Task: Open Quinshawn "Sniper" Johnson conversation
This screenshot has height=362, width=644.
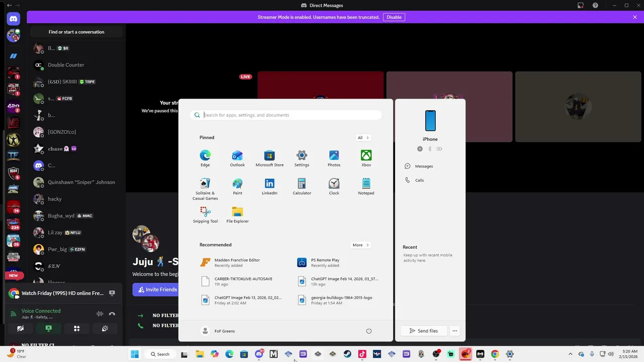Action: tap(76, 182)
